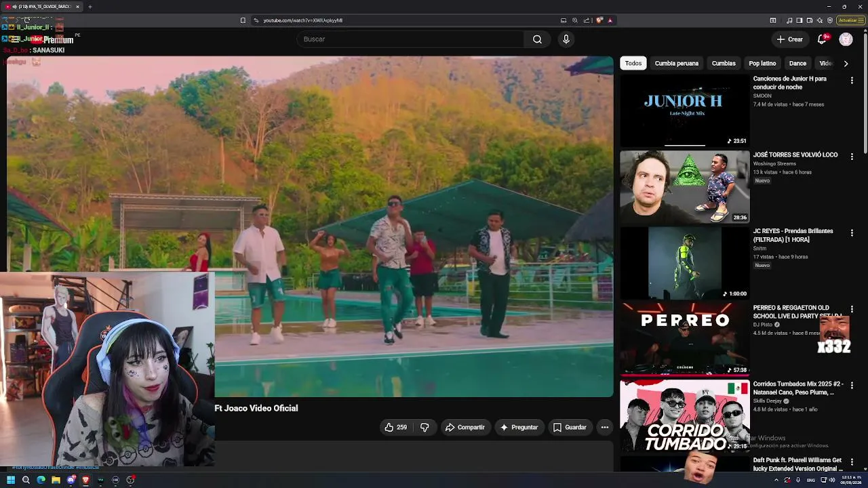
Task: Open the Brave sidebar panel icon
Action: (800, 20)
